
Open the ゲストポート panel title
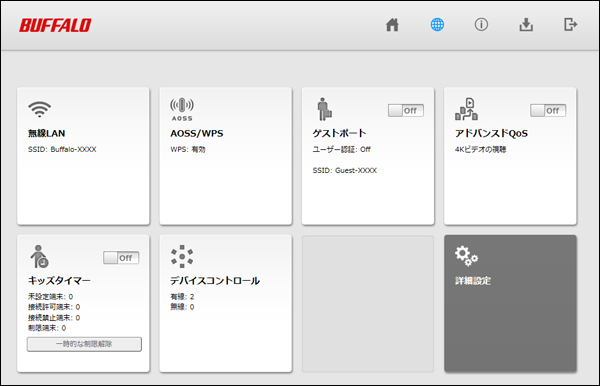point(339,134)
